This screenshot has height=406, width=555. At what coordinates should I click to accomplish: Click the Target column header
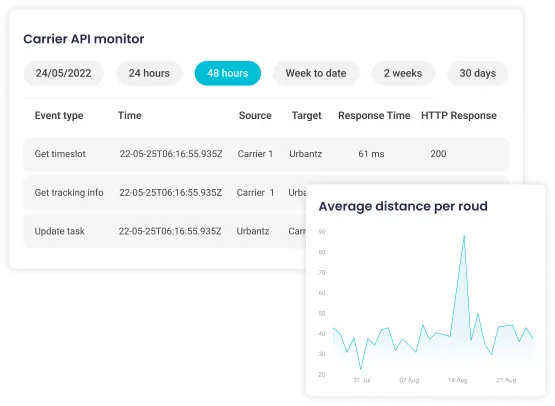[307, 115]
